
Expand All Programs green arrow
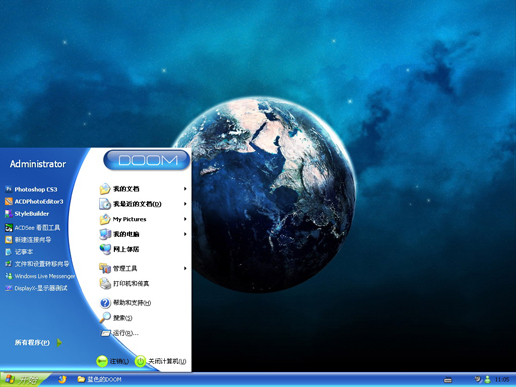(59, 343)
